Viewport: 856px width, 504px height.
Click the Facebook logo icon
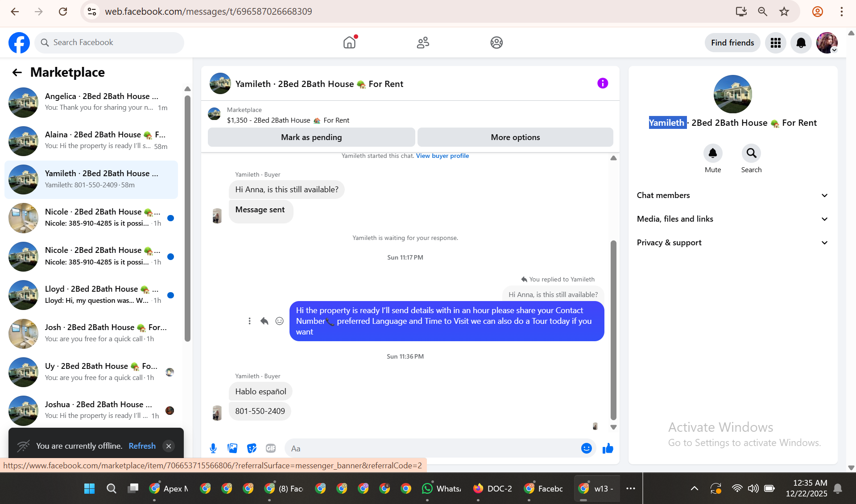(x=19, y=43)
